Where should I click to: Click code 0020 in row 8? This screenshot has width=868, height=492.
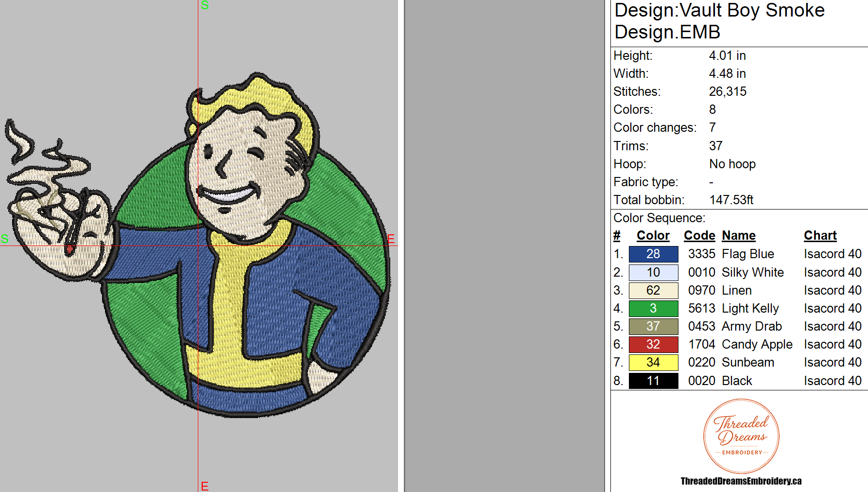point(702,381)
